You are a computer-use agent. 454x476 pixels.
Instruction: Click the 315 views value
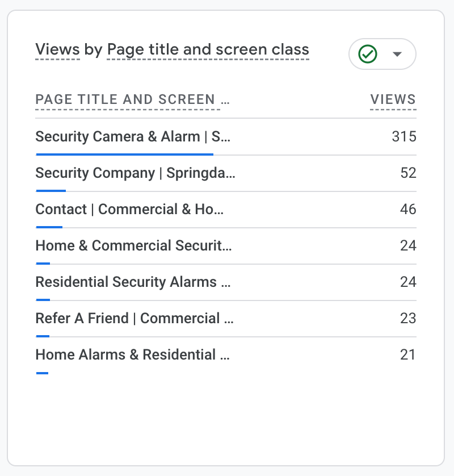click(404, 136)
